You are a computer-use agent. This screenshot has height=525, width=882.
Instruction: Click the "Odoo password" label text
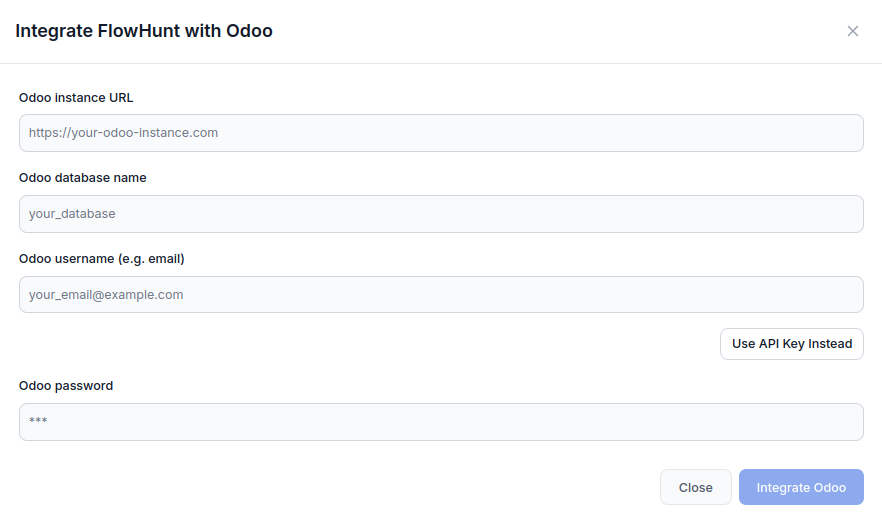[66, 386]
